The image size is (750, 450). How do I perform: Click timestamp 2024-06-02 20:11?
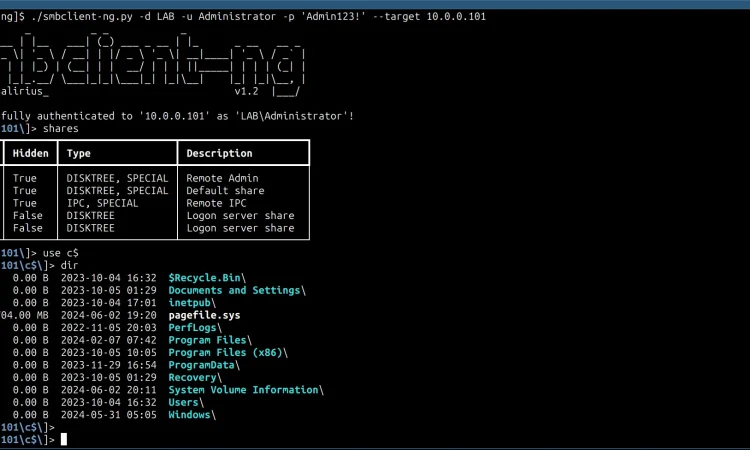click(x=109, y=390)
